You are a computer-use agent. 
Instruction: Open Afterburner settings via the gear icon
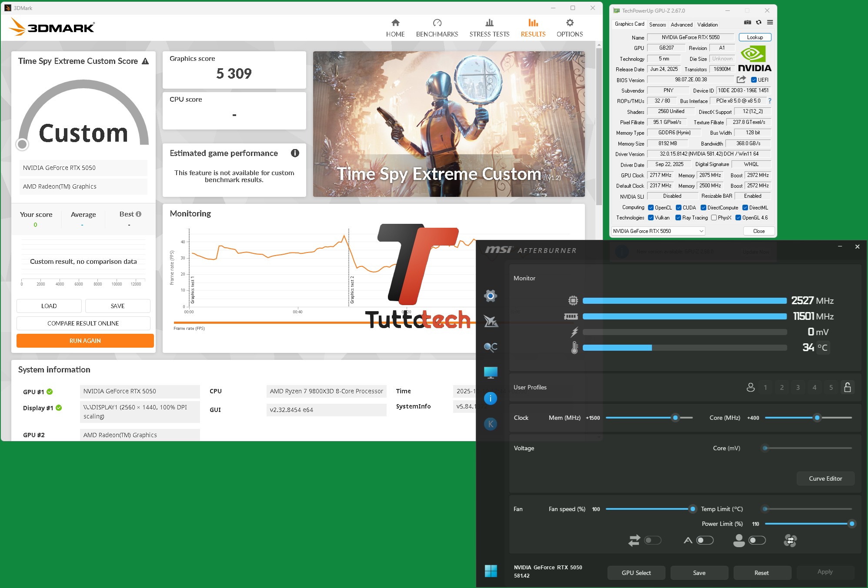[491, 296]
